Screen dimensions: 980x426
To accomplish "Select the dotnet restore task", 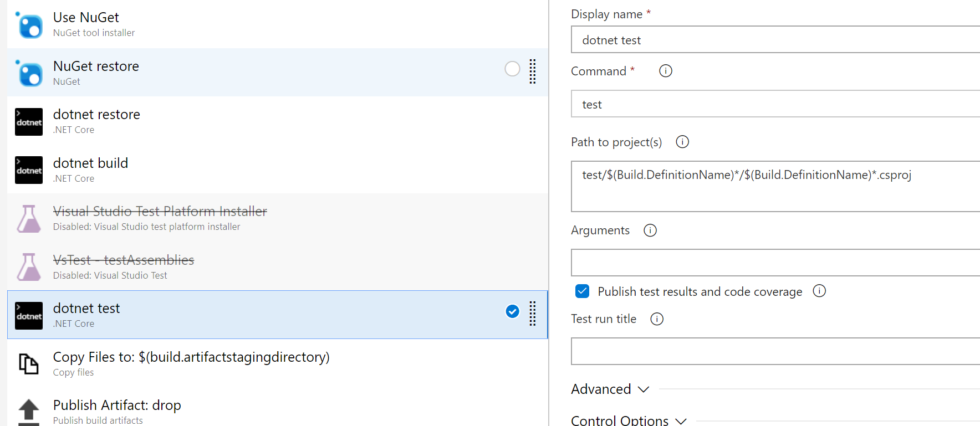I will click(278, 121).
